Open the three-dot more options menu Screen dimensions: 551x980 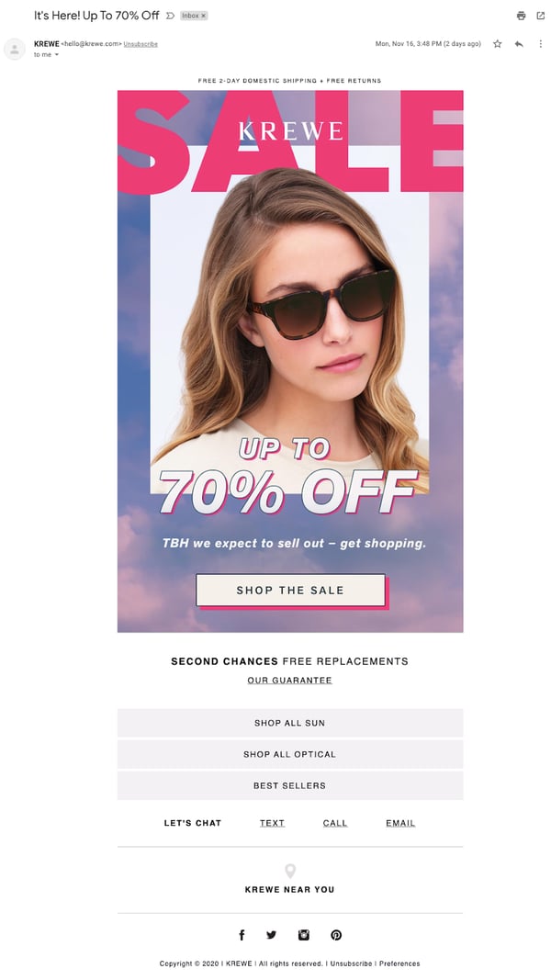click(540, 44)
